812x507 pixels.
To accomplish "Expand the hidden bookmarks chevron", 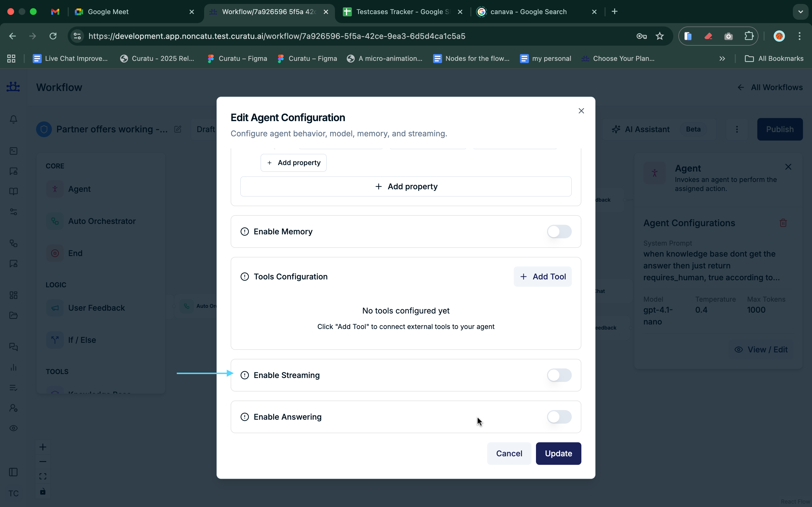I will [x=722, y=58].
